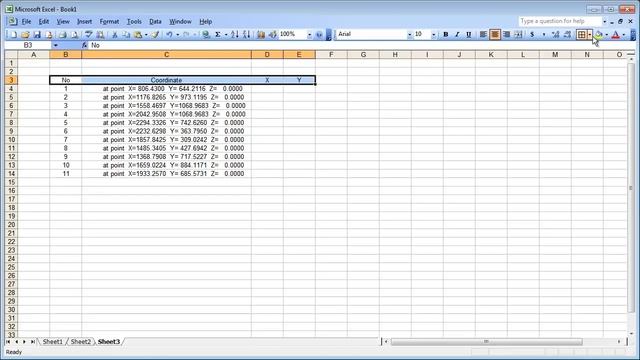The image size is (640, 360).
Task: Undo the last action
Action: click(x=169, y=35)
